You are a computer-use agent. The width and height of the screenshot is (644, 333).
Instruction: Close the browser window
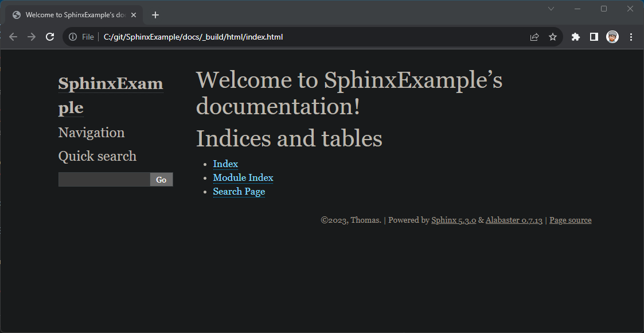pyautogui.click(x=630, y=9)
